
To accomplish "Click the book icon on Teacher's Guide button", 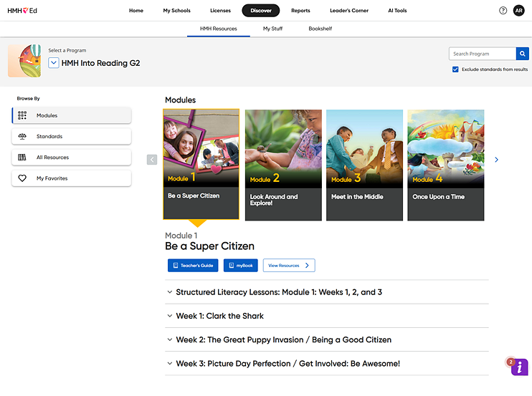I will tap(176, 265).
